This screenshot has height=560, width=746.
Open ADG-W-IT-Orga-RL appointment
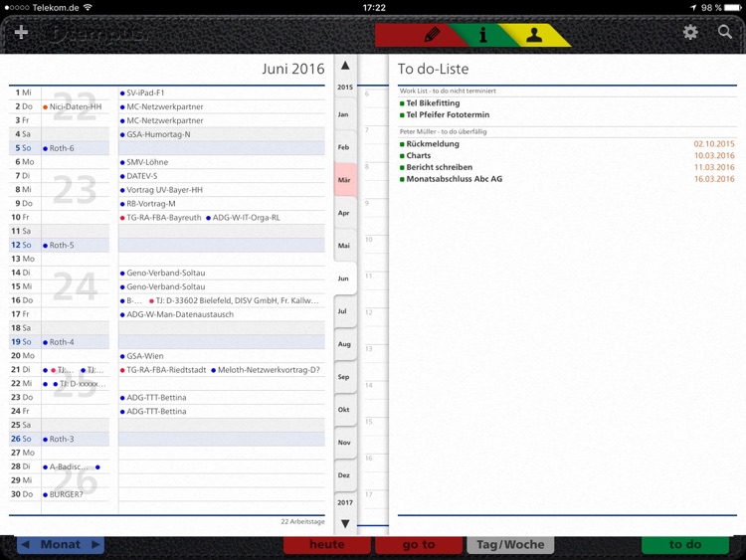pyautogui.click(x=243, y=218)
